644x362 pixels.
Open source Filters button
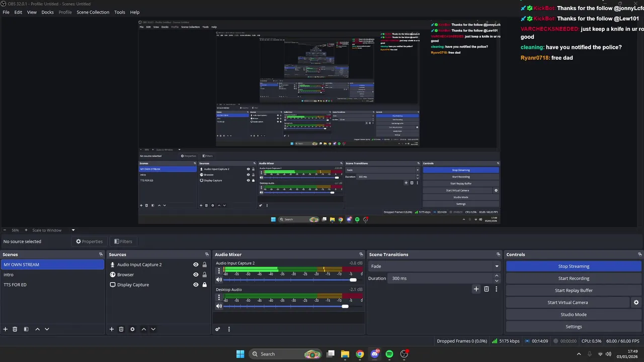(123, 241)
